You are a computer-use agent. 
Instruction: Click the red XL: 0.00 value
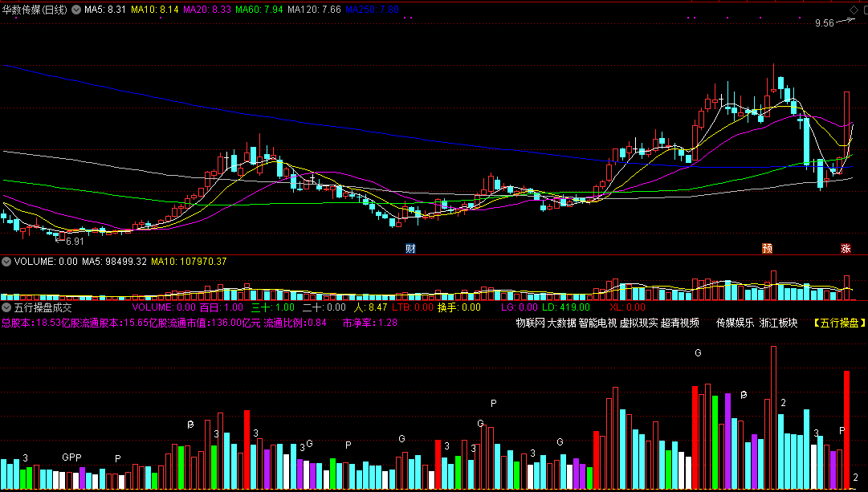pyautogui.click(x=627, y=307)
